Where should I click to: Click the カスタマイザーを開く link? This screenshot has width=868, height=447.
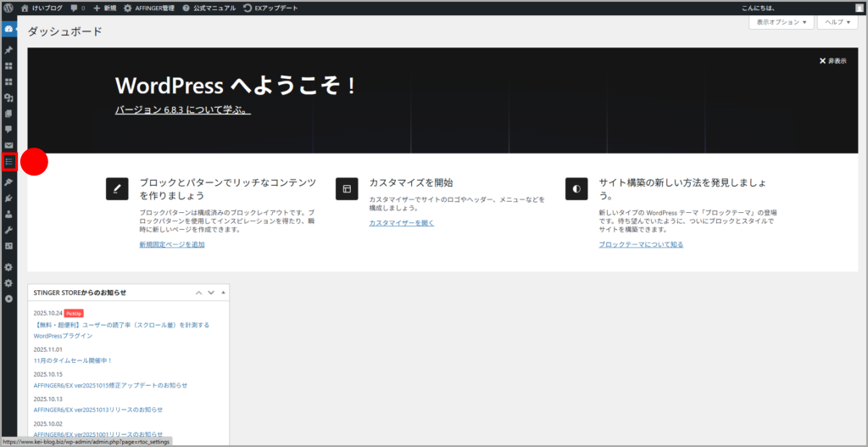tap(401, 223)
